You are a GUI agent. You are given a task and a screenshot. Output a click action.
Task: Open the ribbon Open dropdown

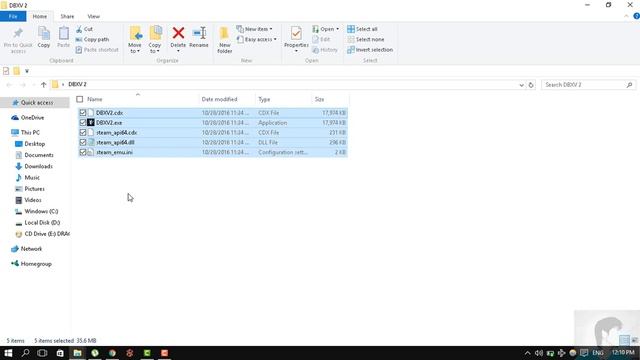(x=325, y=29)
